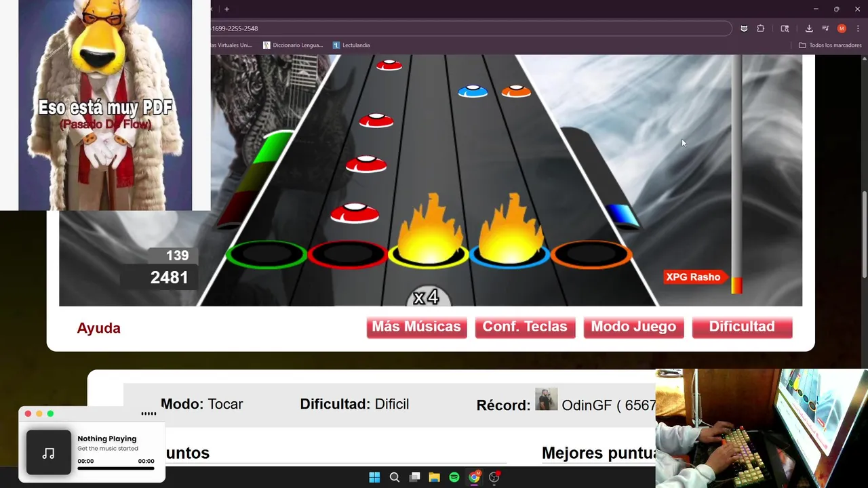Click the x4 multiplier badge

[427, 297]
